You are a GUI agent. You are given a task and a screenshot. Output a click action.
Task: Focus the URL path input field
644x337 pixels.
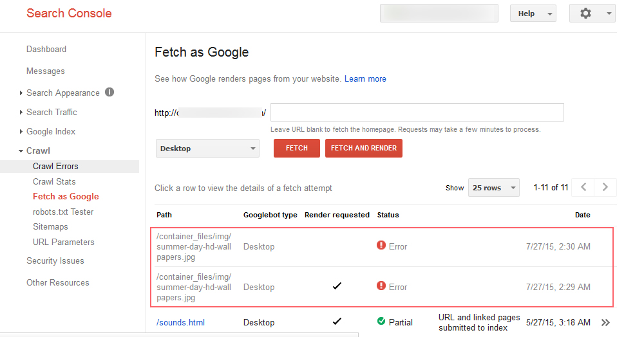click(x=417, y=112)
